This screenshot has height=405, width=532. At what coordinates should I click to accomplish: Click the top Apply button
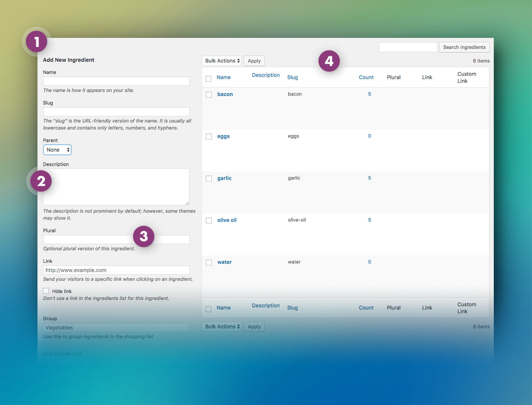(254, 61)
